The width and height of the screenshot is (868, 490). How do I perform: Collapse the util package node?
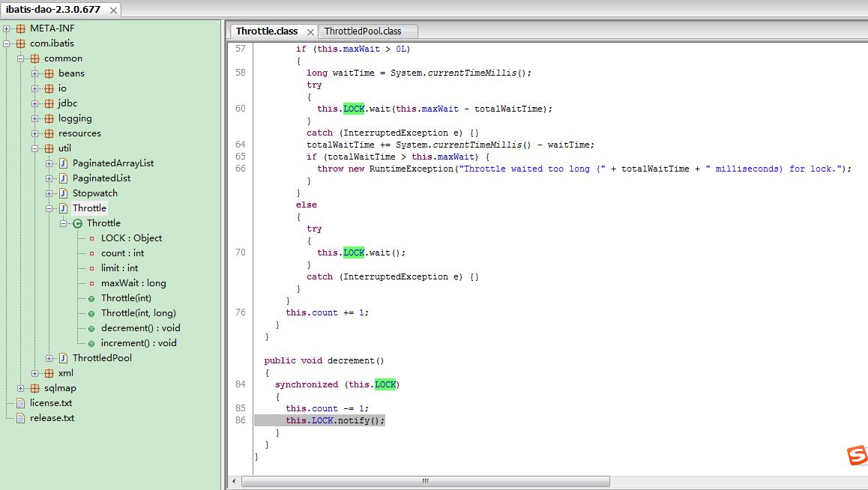click(35, 148)
